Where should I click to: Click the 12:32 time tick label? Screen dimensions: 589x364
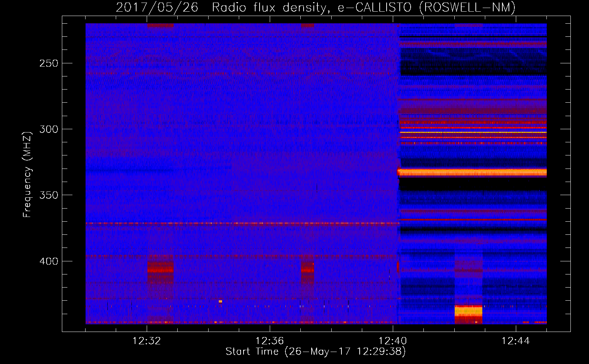pos(147,341)
